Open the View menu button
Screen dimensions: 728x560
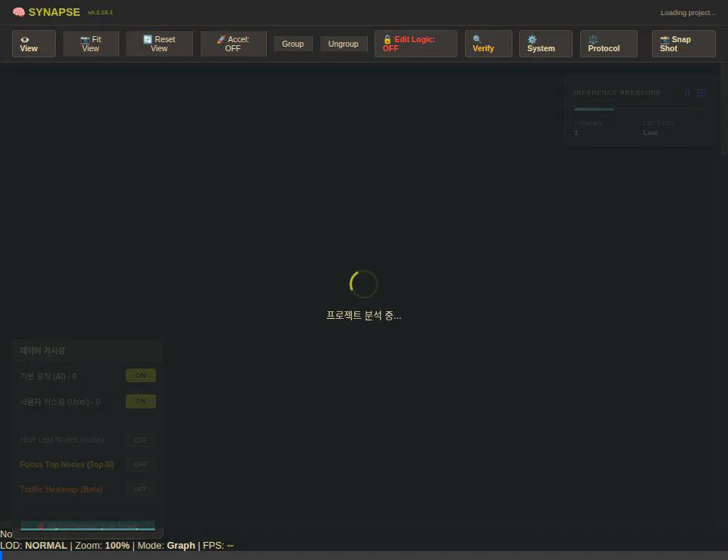tap(33, 44)
